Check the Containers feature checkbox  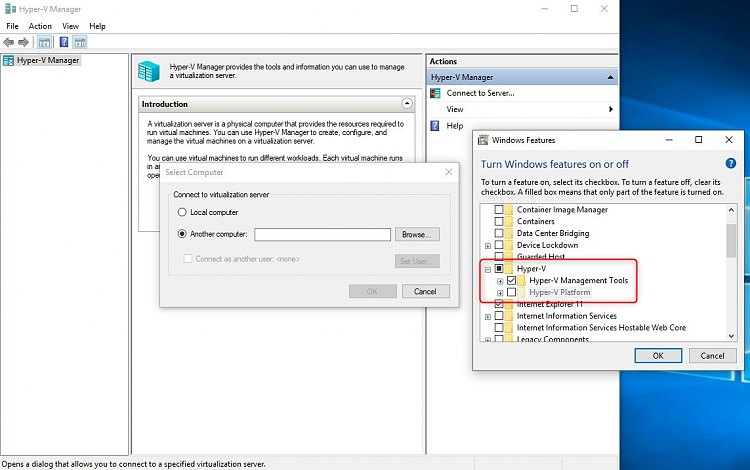(x=499, y=221)
